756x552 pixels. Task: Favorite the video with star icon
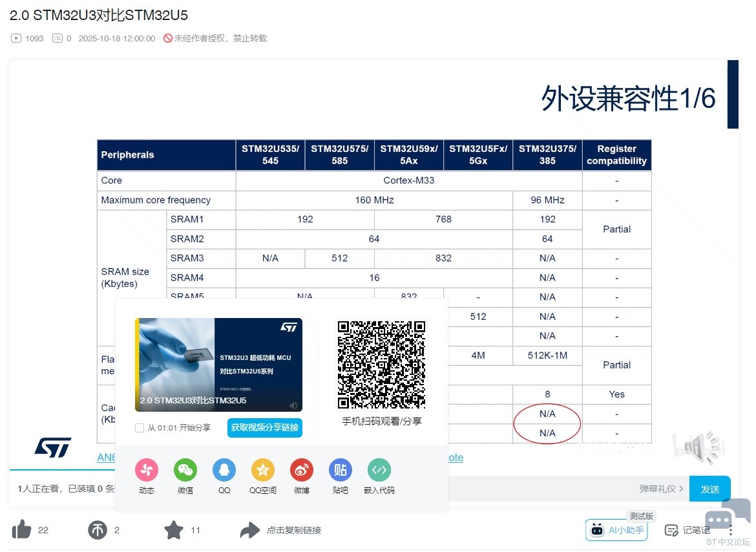coord(174,530)
